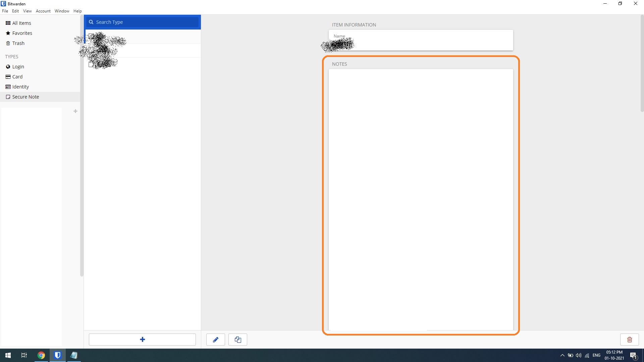Click the Bitwarden logo in title bar
This screenshot has width=644, height=362.
tap(3, 4)
